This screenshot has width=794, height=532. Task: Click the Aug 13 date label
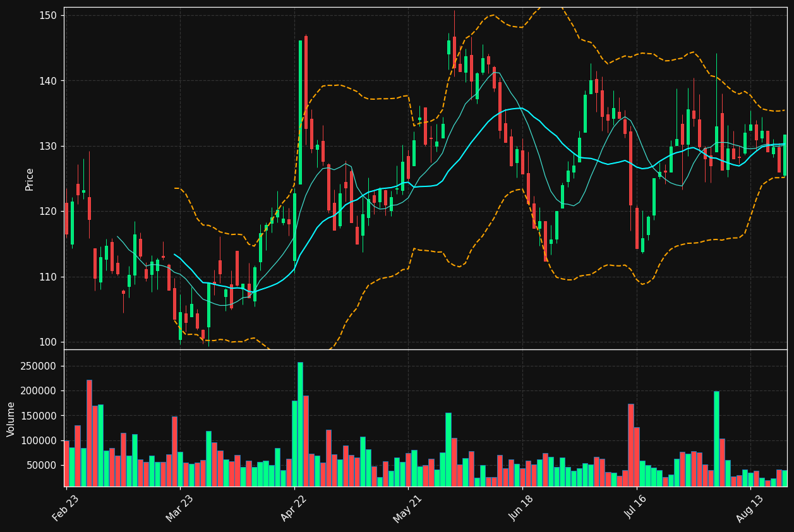[x=750, y=507]
